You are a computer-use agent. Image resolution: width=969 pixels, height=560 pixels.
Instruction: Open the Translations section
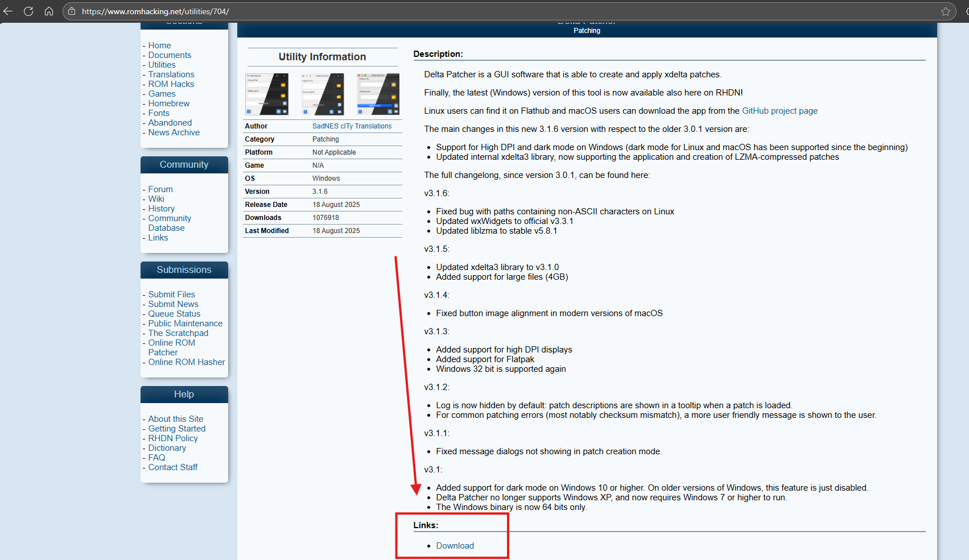click(x=171, y=74)
